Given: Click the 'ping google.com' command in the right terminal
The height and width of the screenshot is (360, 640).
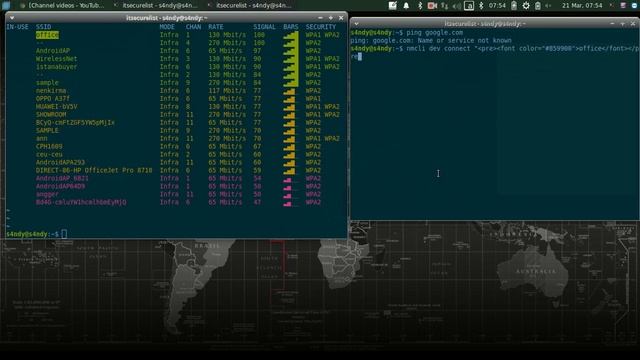Looking at the screenshot, I should click(434, 32).
